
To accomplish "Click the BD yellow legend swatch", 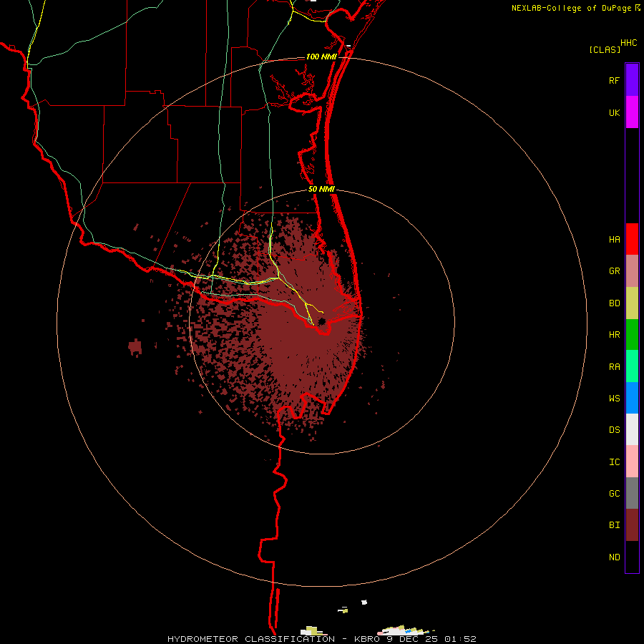I will coord(632,303).
